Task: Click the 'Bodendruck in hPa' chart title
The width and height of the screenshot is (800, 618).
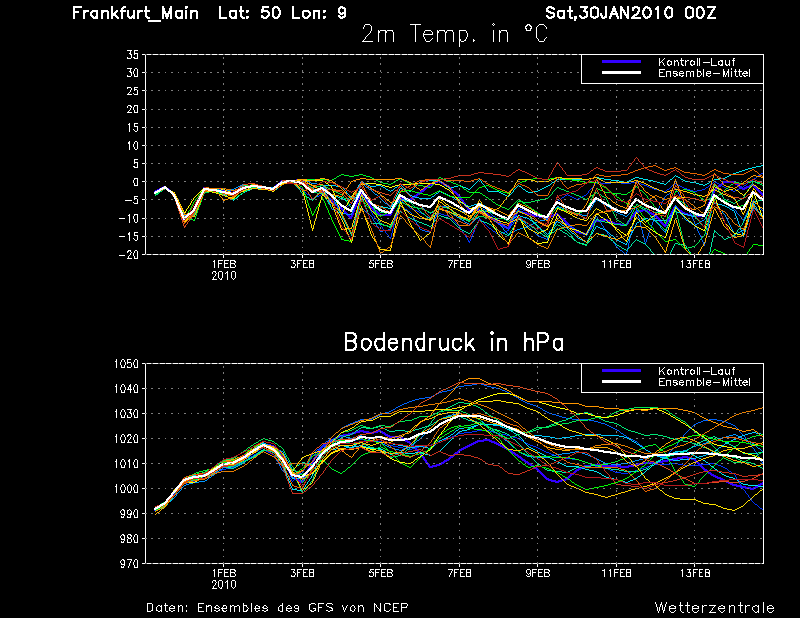Action: (x=453, y=342)
